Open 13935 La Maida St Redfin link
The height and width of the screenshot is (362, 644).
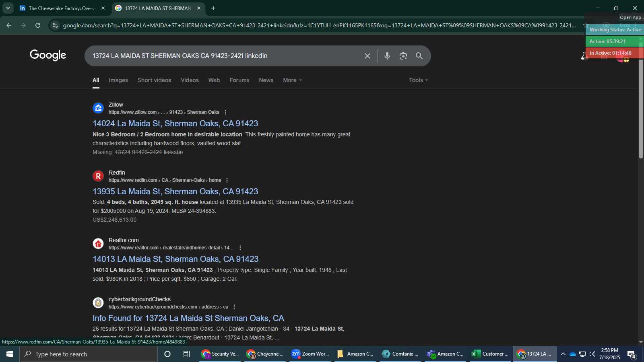pos(175,191)
